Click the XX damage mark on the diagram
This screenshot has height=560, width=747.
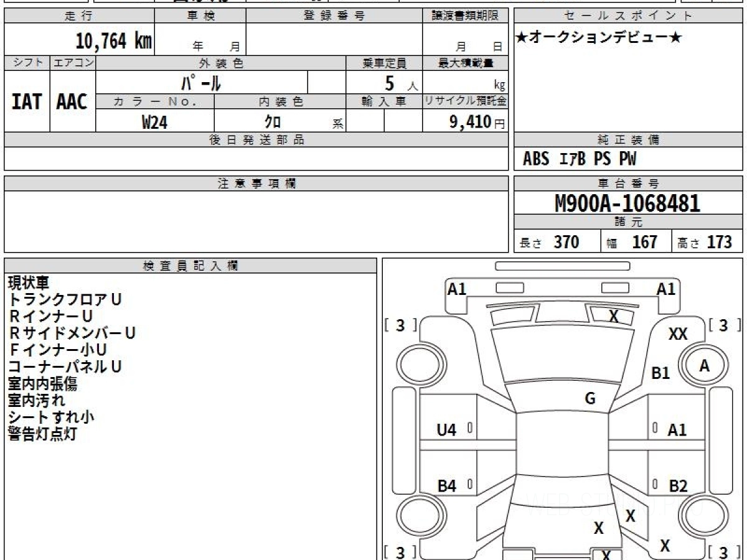point(678,335)
